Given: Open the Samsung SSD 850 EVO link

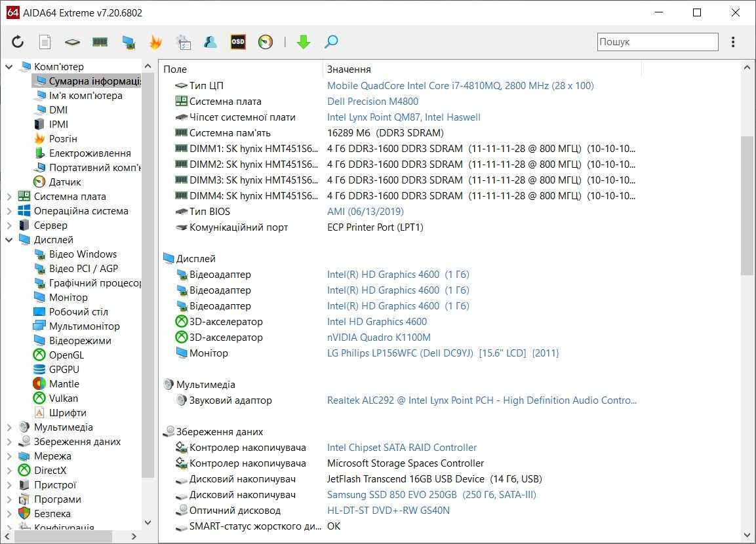Looking at the screenshot, I should (x=431, y=495).
